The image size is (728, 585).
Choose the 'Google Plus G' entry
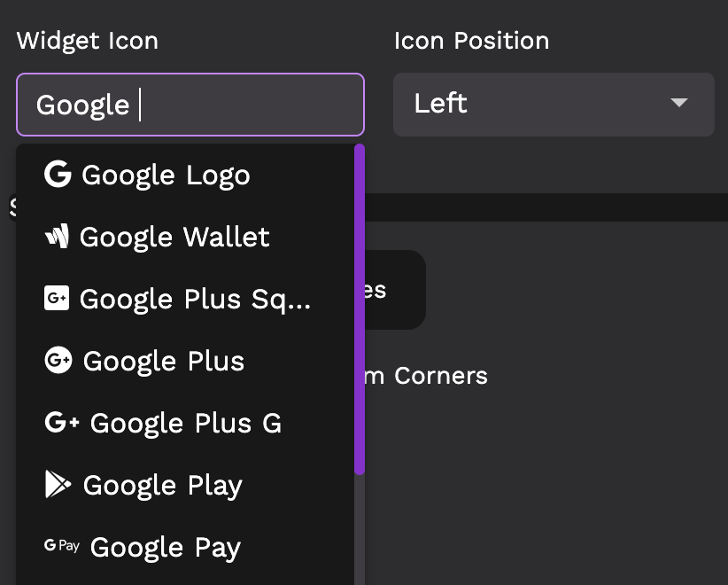[x=186, y=424]
